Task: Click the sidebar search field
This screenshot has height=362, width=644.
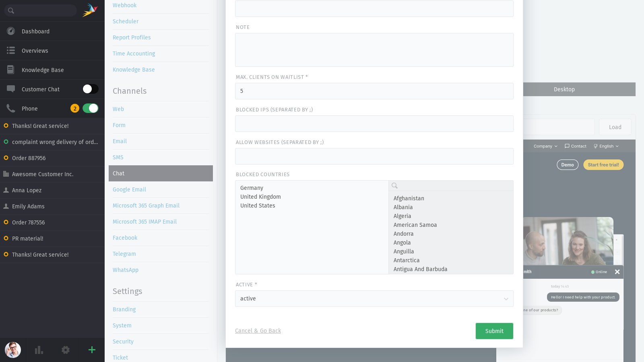Action: 40,10
